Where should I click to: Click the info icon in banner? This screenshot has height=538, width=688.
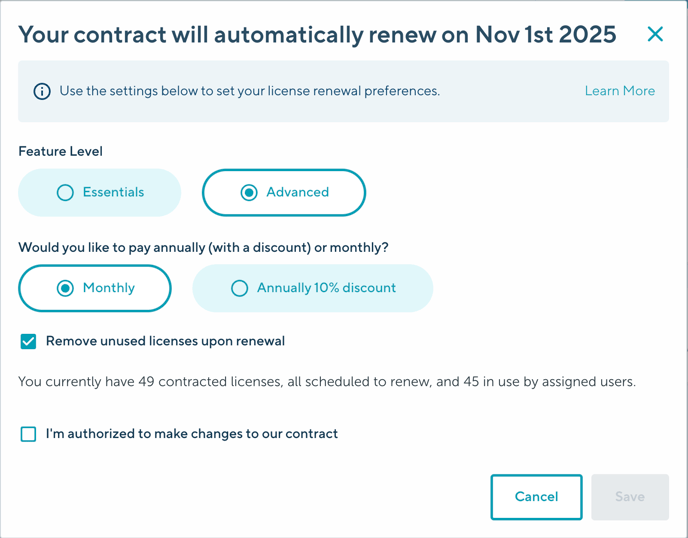pyautogui.click(x=42, y=91)
